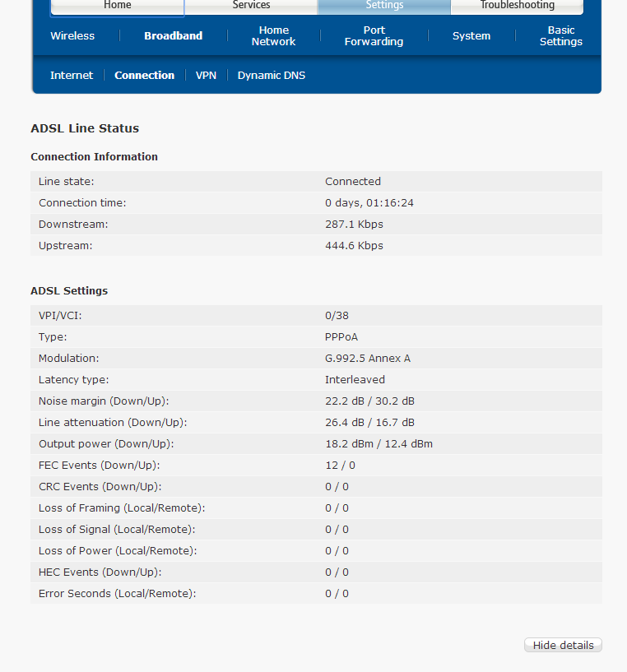Click the VPI/VCI label
This screenshot has width=627, height=672.
tap(60, 315)
